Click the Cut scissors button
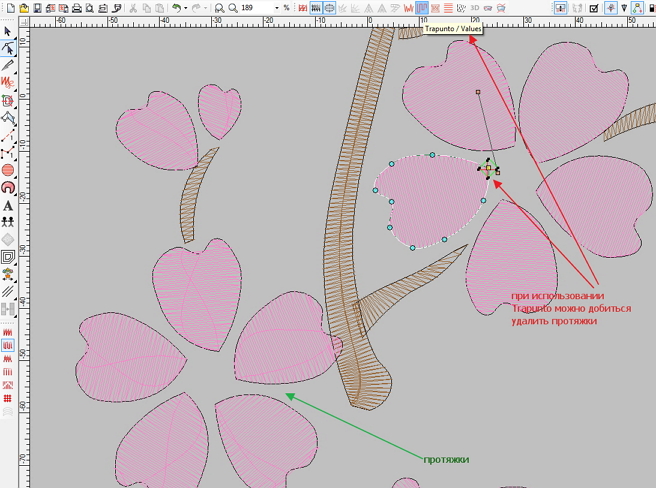 point(133,8)
